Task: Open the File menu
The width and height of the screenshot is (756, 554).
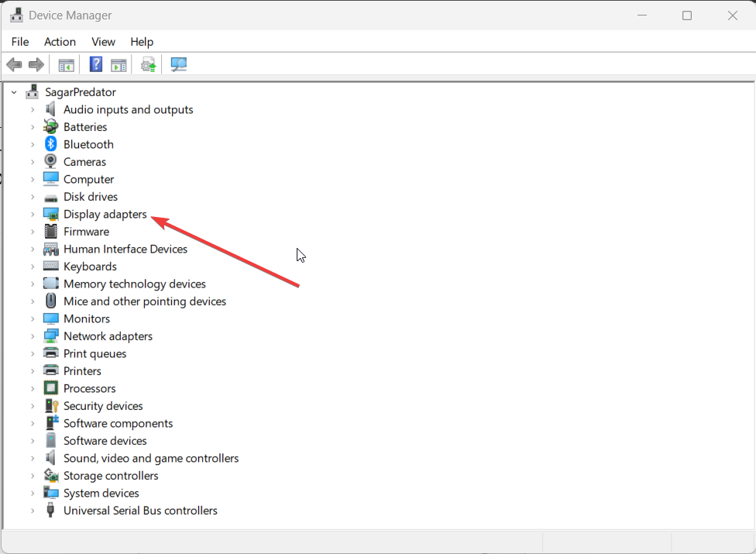Action: pos(20,42)
